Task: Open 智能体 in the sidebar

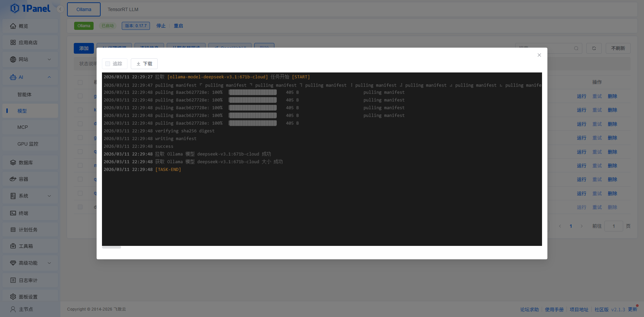Action: click(x=30, y=95)
